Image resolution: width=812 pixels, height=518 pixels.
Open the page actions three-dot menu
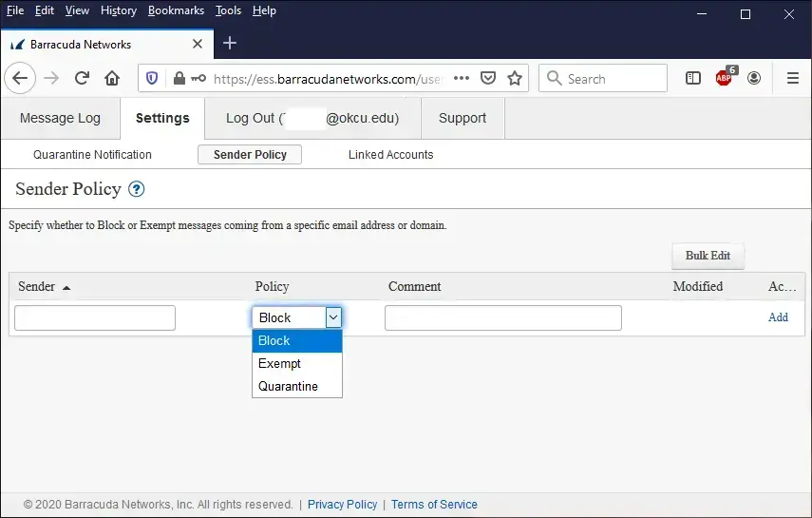tap(462, 79)
